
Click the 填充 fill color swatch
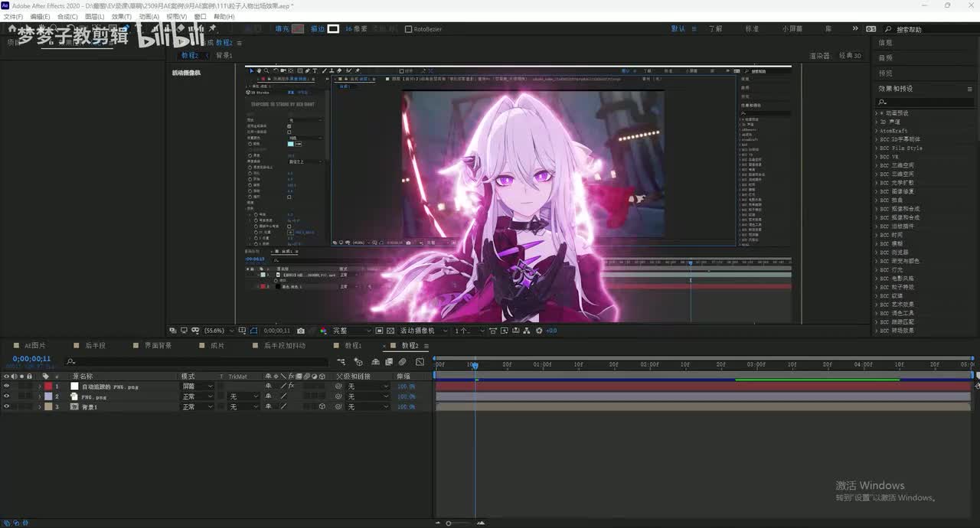click(x=298, y=29)
